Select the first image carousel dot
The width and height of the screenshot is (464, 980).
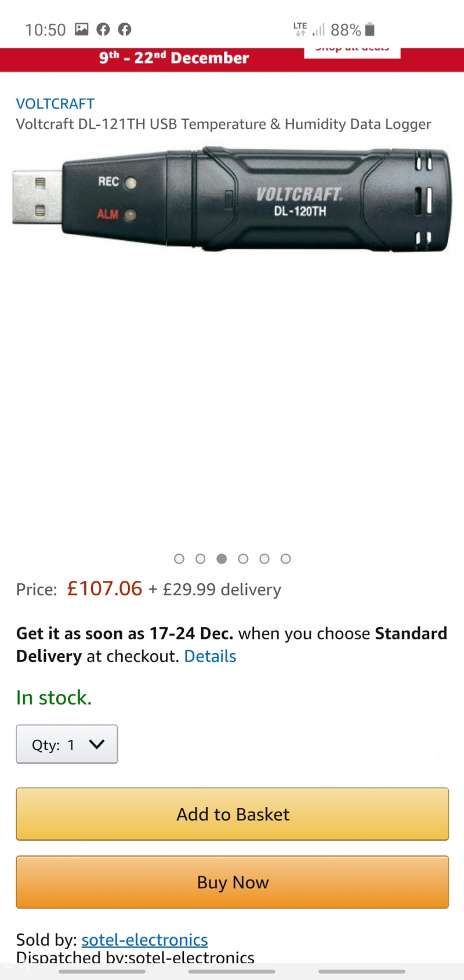click(179, 559)
